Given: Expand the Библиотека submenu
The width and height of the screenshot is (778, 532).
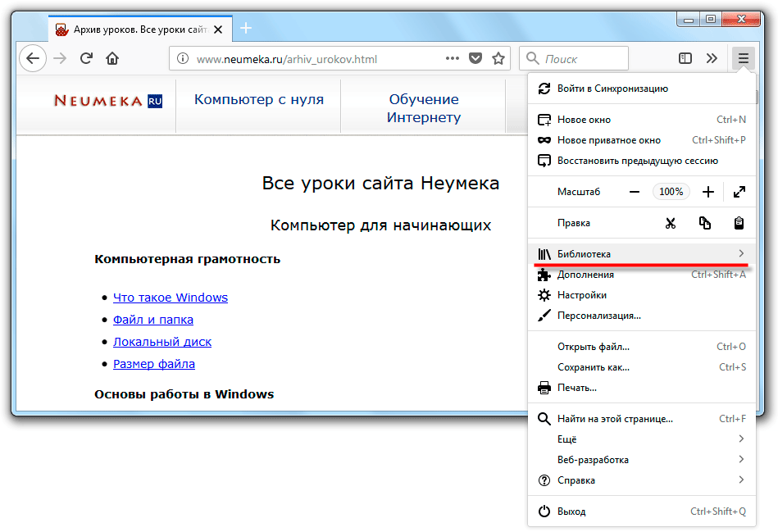Looking at the screenshot, I should point(642,254).
